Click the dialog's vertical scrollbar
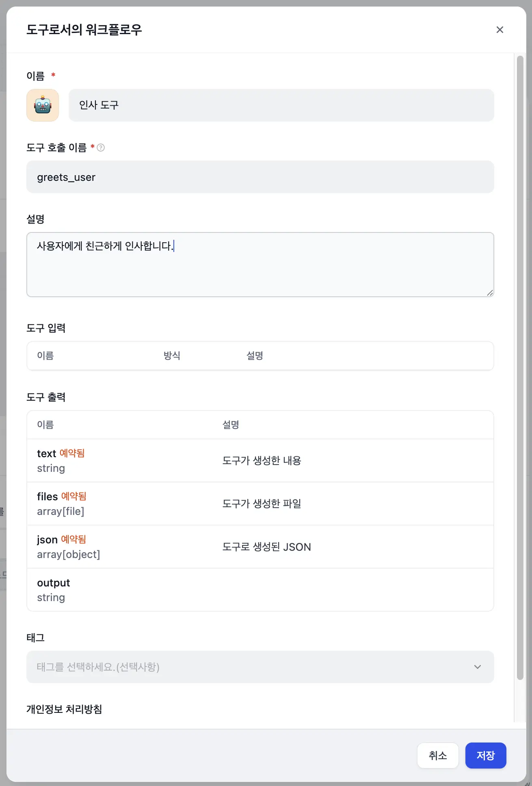The image size is (532, 786). (520, 366)
